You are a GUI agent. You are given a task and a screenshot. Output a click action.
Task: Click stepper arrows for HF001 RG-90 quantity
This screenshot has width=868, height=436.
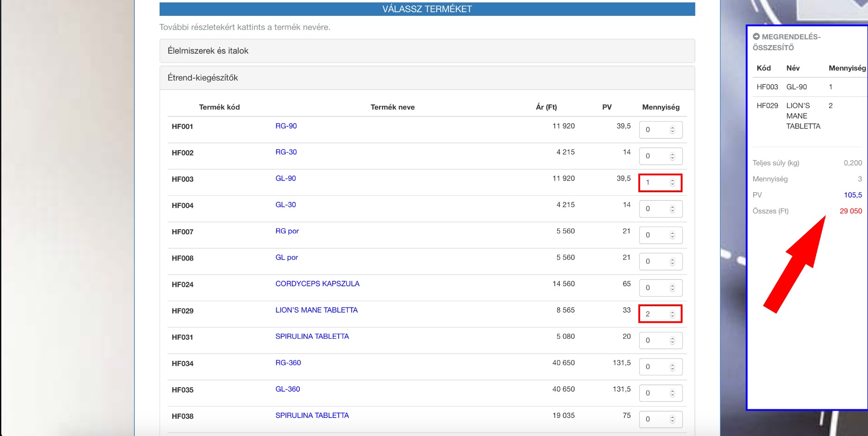tap(672, 130)
